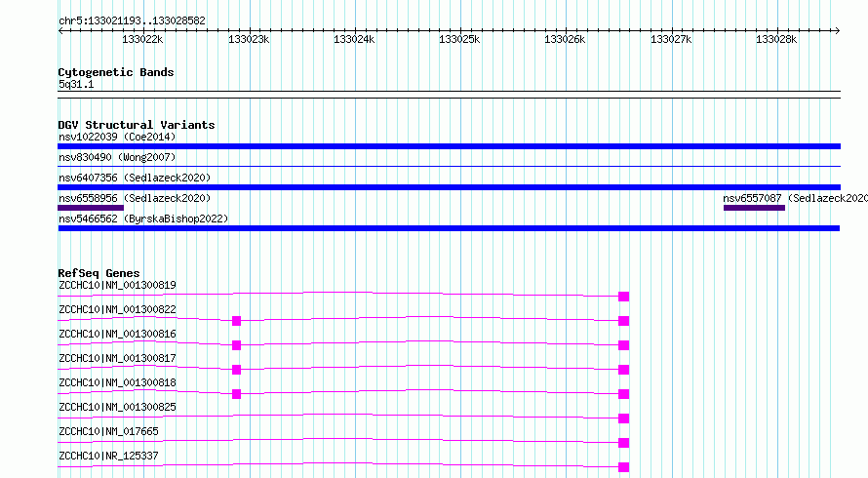The height and width of the screenshot is (478, 868).
Task: Select the NR_125337 right-end exon box
Action: 624,467
